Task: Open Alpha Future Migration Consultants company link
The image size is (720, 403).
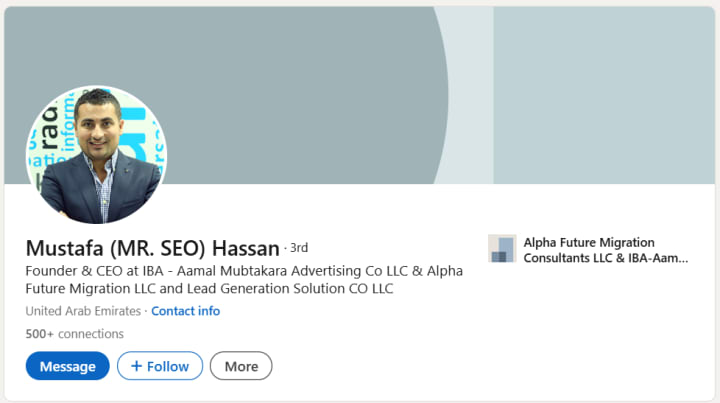Action: (589, 242)
